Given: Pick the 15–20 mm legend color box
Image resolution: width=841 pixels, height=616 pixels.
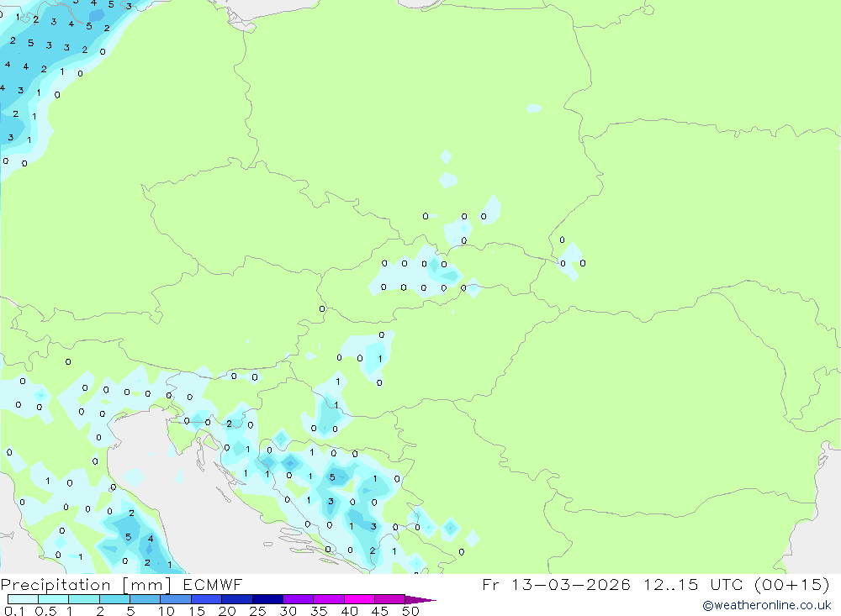Looking at the screenshot, I should click(x=206, y=599).
